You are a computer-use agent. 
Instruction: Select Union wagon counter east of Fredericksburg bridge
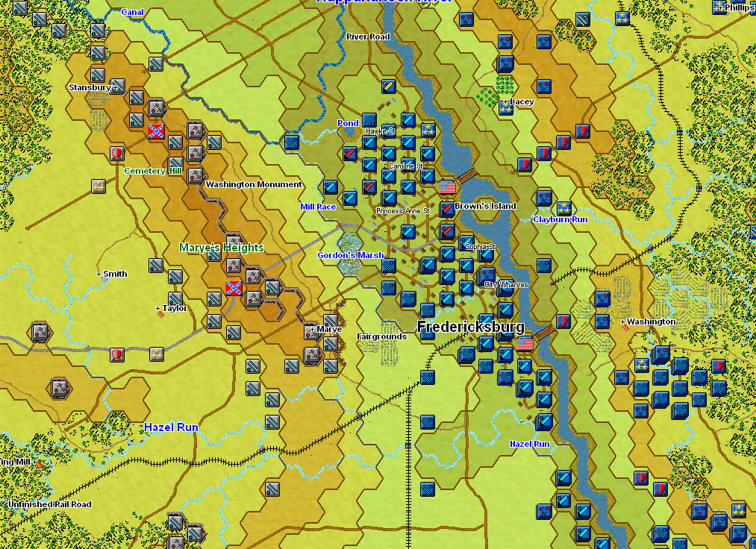click(x=563, y=321)
